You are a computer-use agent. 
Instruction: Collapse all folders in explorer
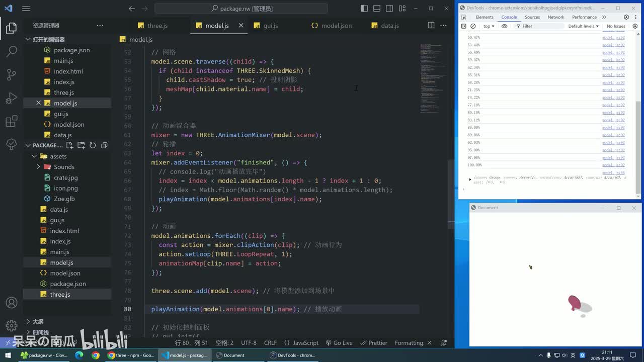coord(104,145)
